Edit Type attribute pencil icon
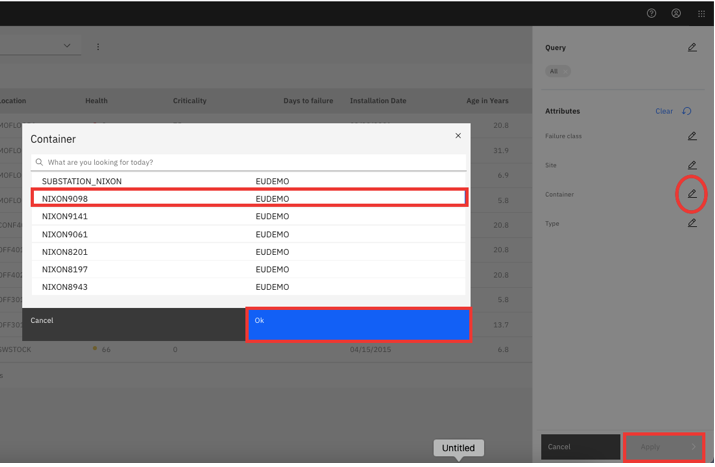The width and height of the screenshot is (715, 467). [x=692, y=223]
